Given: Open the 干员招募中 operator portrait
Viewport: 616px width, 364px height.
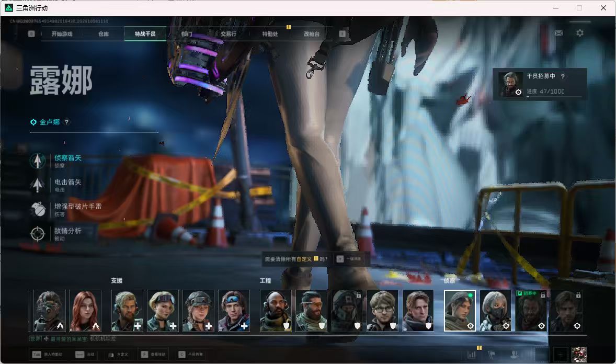Looking at the screenshot, I should pyautogui.click(x=510, y=84).
